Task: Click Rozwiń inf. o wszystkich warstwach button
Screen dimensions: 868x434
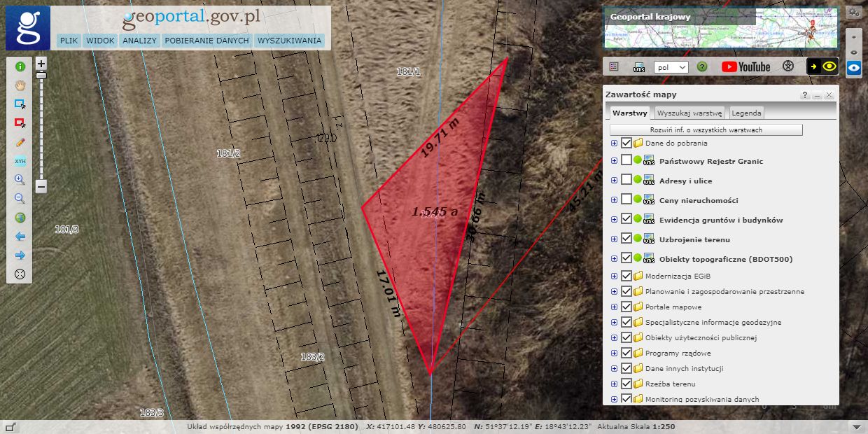Action: coord(706,130)
